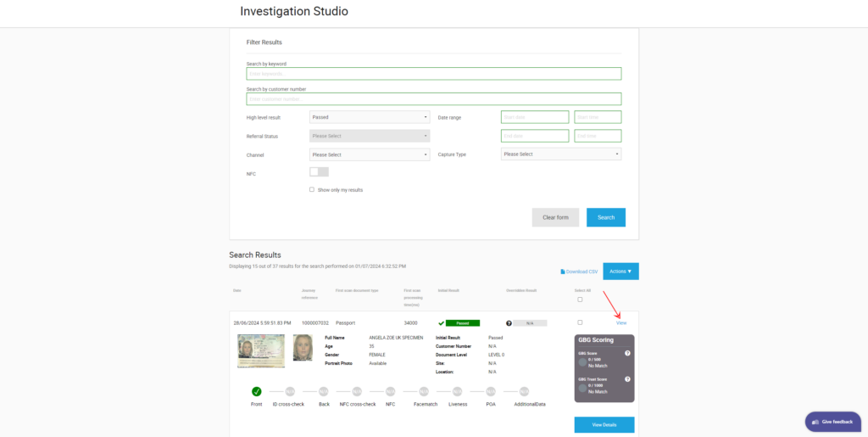Tick the Select All checkbox
The image size is (868, 437).
580,300
